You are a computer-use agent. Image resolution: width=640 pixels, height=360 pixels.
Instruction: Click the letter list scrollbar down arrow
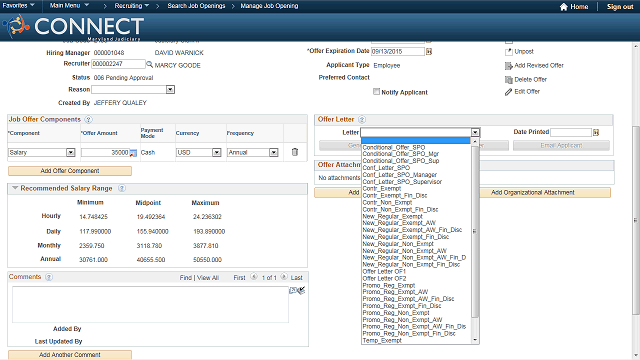tap(475, 340)
